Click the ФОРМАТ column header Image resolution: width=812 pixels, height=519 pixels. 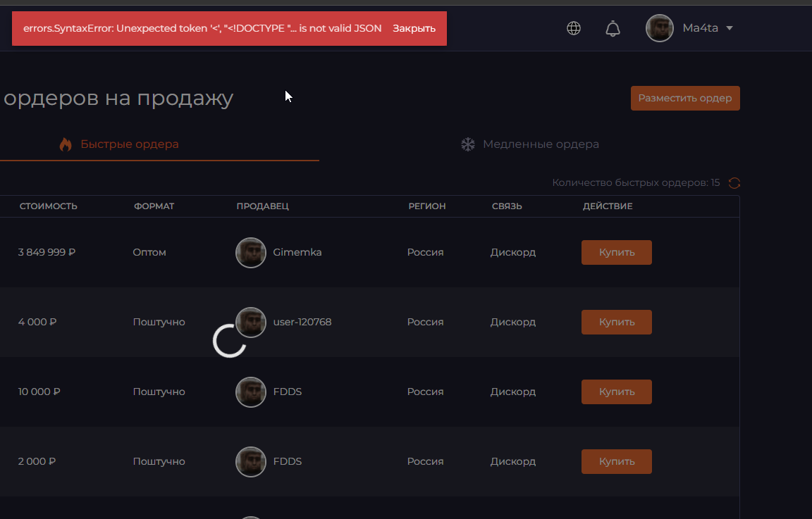(x=154, y=206)
